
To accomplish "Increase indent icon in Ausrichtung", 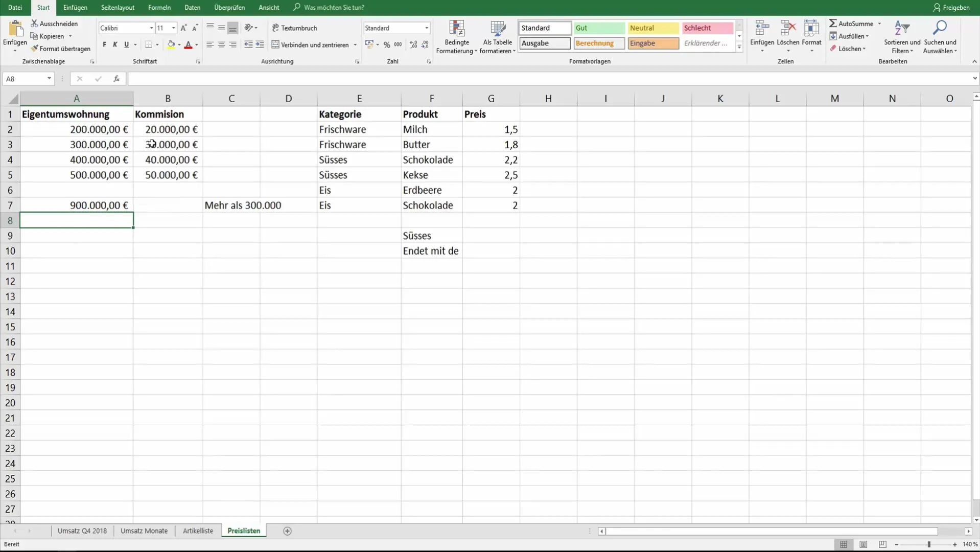I will 260,45.
